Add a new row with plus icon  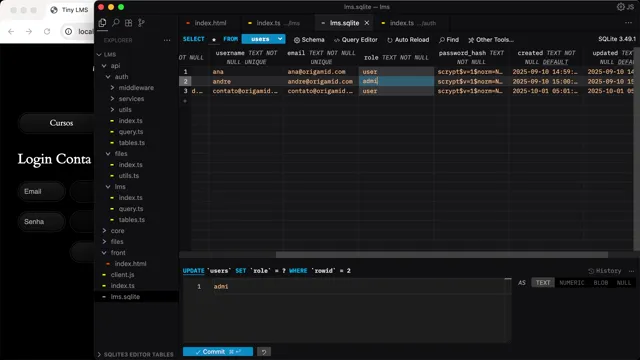(x=185, y=101)
